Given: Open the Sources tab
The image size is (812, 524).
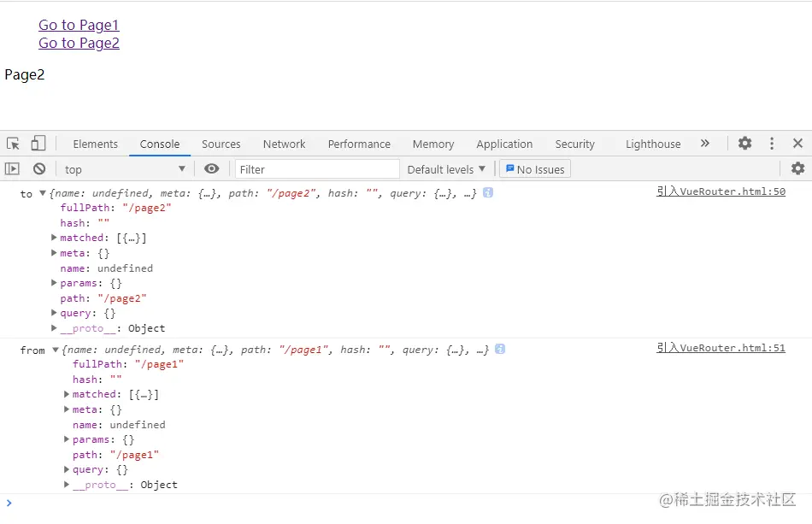Looking at the screenshot, I should 221,144.
